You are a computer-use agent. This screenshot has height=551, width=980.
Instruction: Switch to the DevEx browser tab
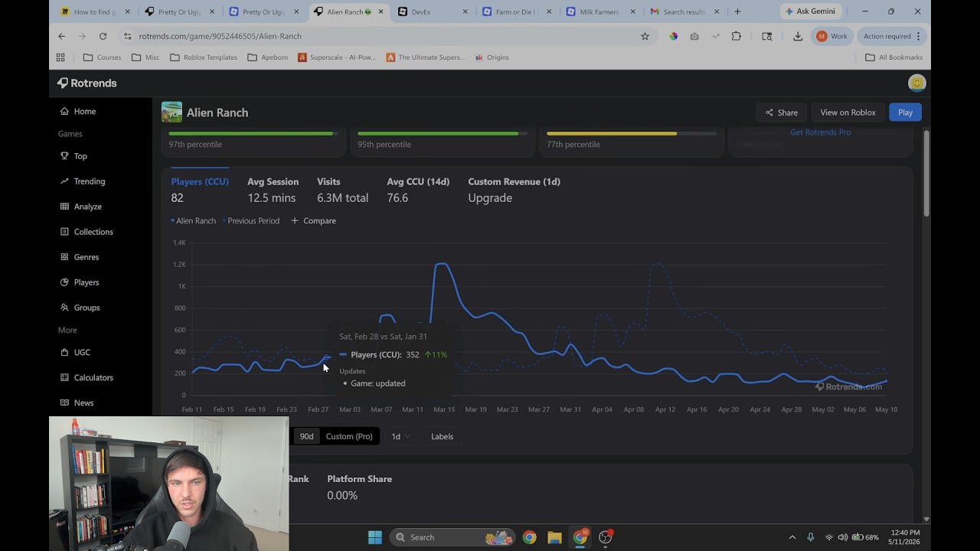(433, 11)
